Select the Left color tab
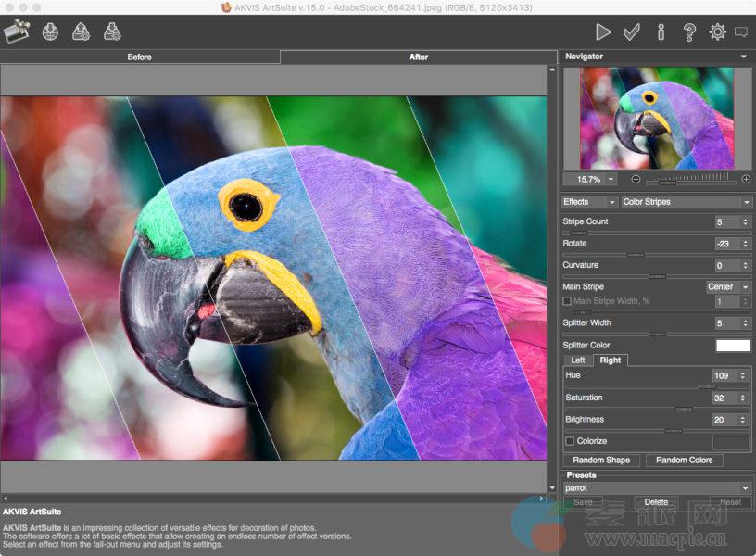 pyautogui.click(x=577, y=360)
